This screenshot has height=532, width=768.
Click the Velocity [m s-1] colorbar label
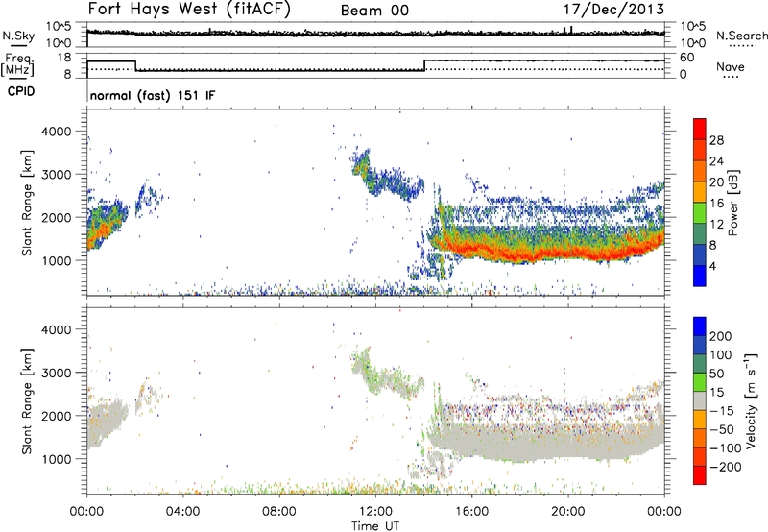750,401
